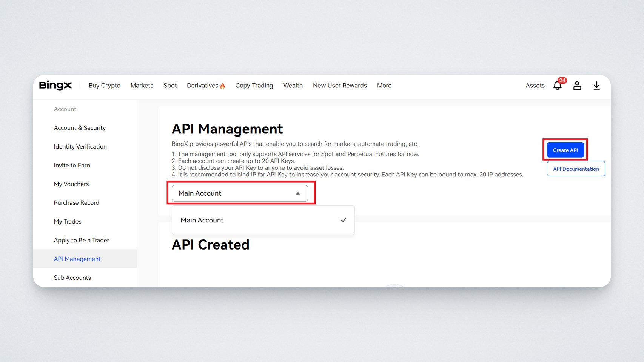Open Buy Crypto menu
Viewport: 644px width, 362px height.
[x=105, y=86]
